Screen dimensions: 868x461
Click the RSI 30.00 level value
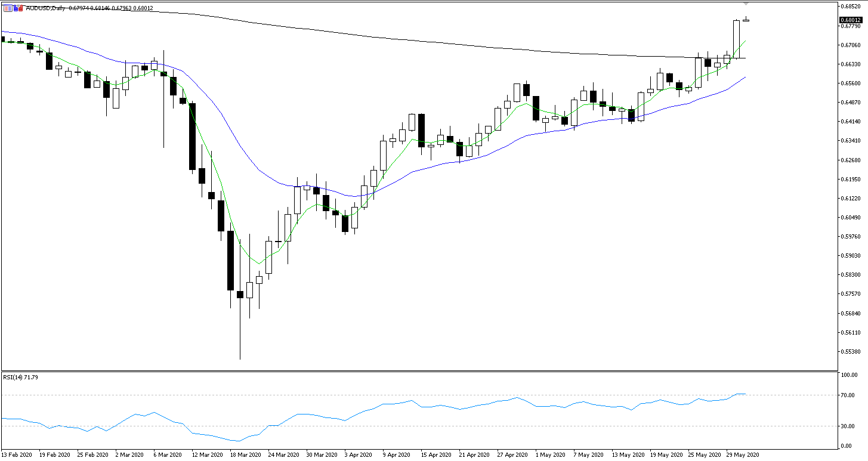click(x=849, y=426)
